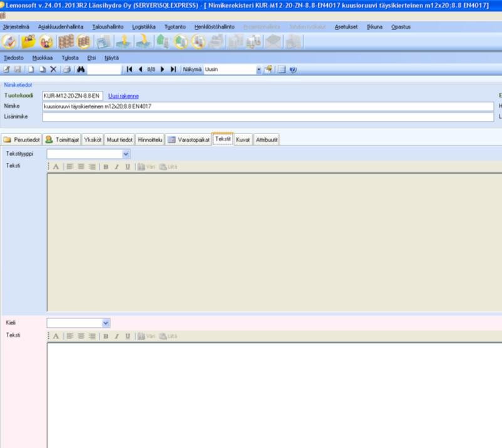Toggle underline in the Kieli text toolbar
502x448 pixels.
[x=128, y=336]
